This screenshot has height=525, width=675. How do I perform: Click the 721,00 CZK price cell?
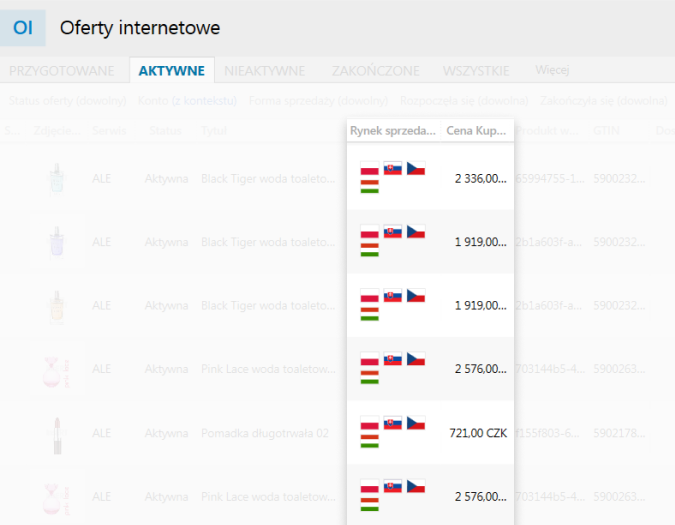(478, 432)
